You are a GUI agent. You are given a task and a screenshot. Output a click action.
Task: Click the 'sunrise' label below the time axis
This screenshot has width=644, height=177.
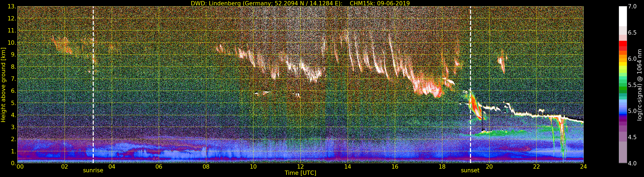pyautogui.click(x=93, y=171)
